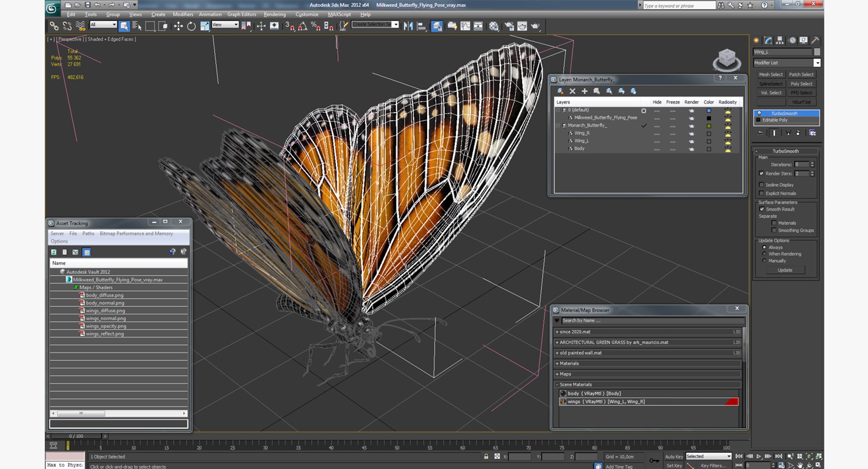Toggle the TurboSmooth modifier lightbulb

(x=759, y=113)
